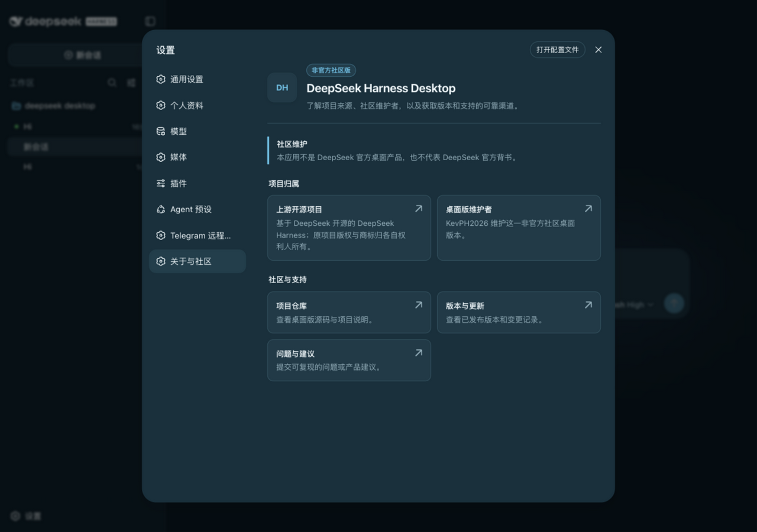Click the arrow icon on 问题与建议 card
Viewport: 757px width, 532px height.
click(419, 353)
